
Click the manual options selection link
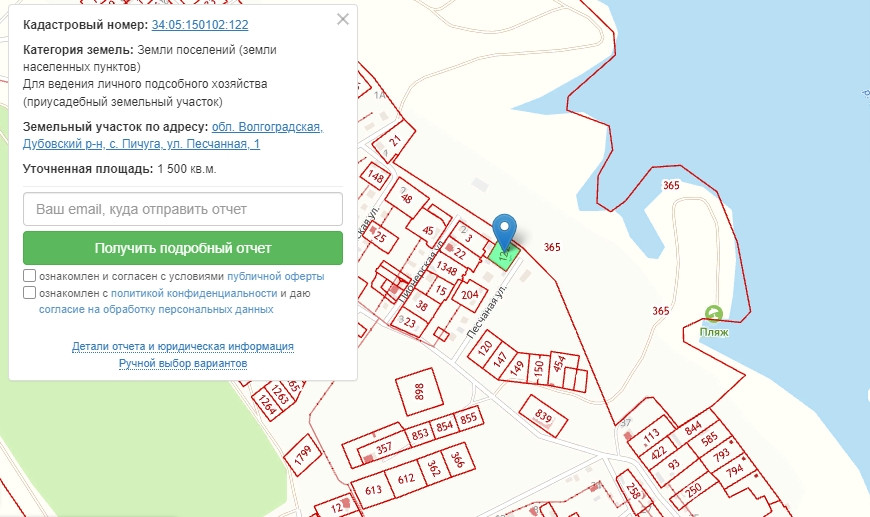(x=183, y=363)
